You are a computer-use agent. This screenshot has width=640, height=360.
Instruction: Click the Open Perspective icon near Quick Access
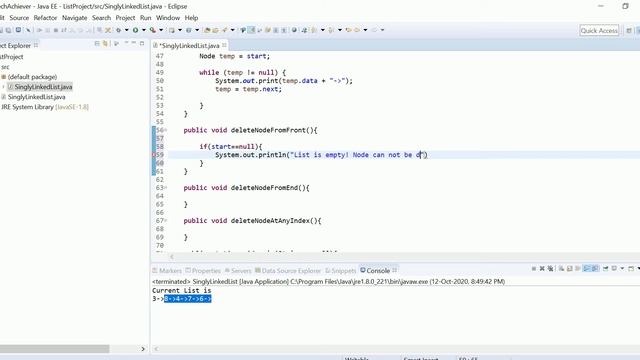[x=629, y=31]
